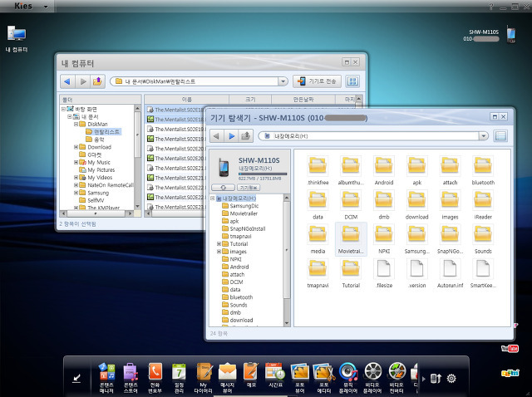Expand the images node in device tree
Viewport: 532px width, 397px height.
219,252
